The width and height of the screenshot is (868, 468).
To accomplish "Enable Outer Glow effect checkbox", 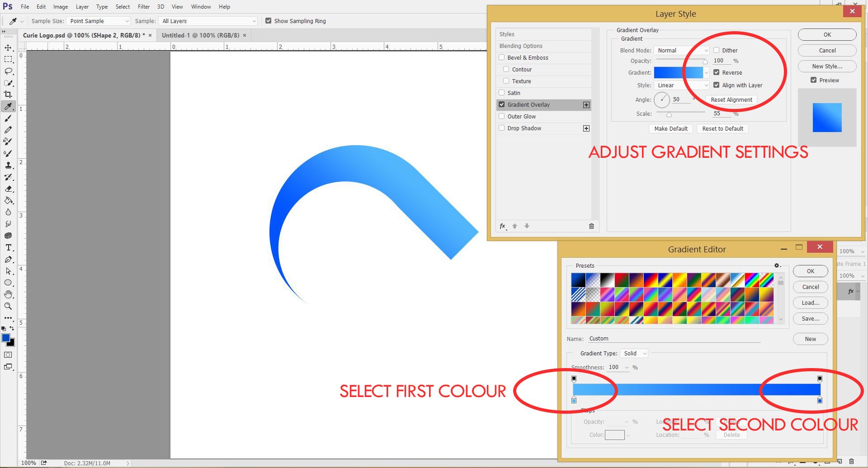I will coord(502,116).
